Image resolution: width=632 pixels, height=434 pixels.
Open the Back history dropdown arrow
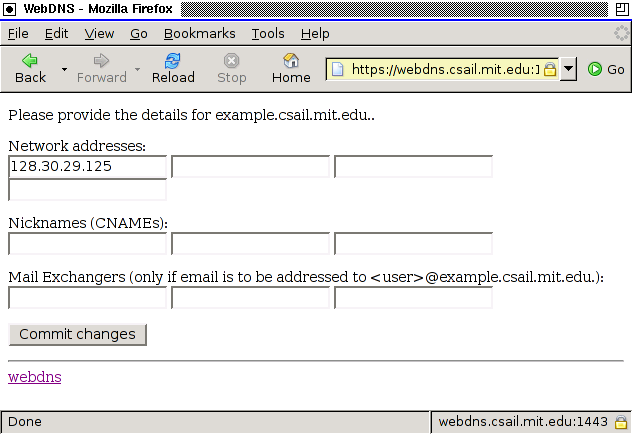[x=64, y=69]
